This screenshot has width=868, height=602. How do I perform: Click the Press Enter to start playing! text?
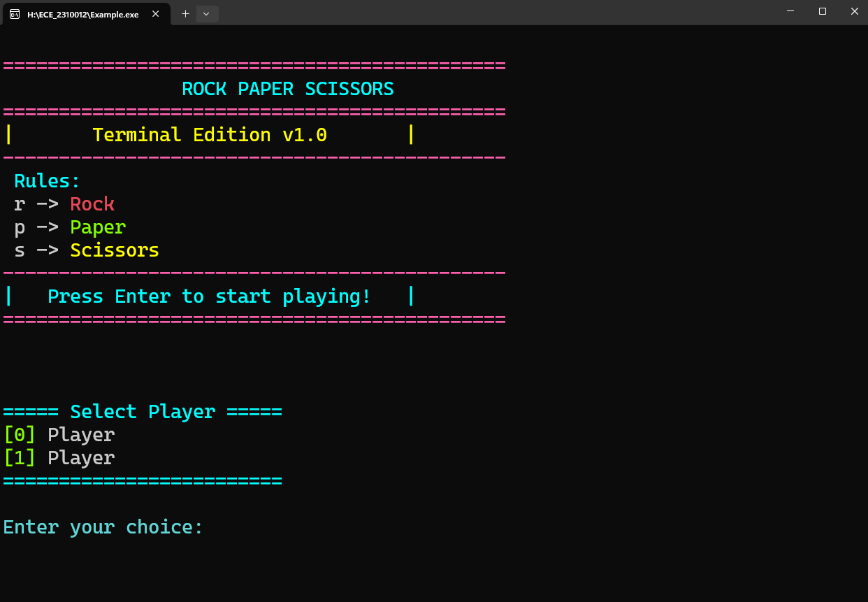(x=209, y=296)
